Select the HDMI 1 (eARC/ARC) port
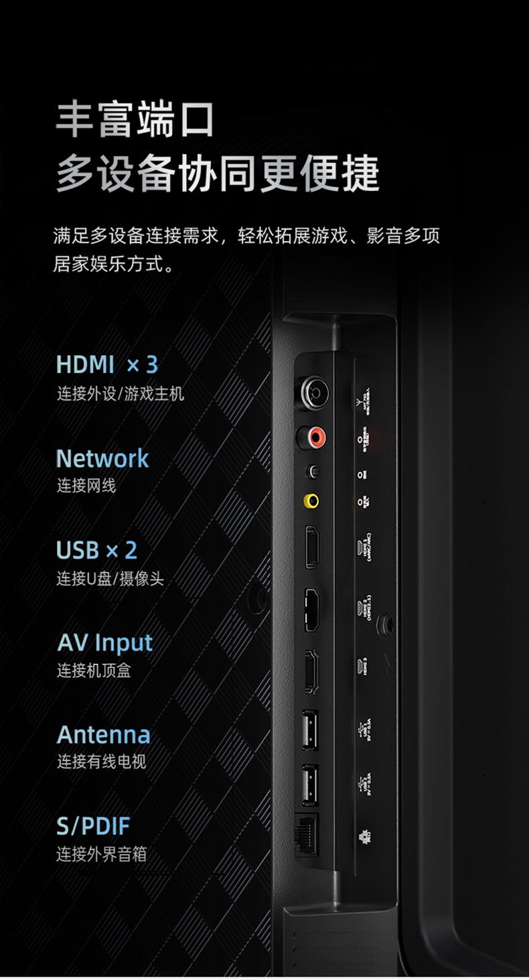The width and height of the screenshot is (529, 980). tap(311, 547)
